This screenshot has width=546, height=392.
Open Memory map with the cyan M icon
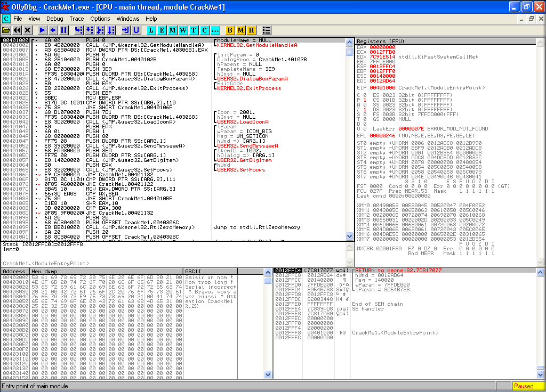[x=173, y=30]
